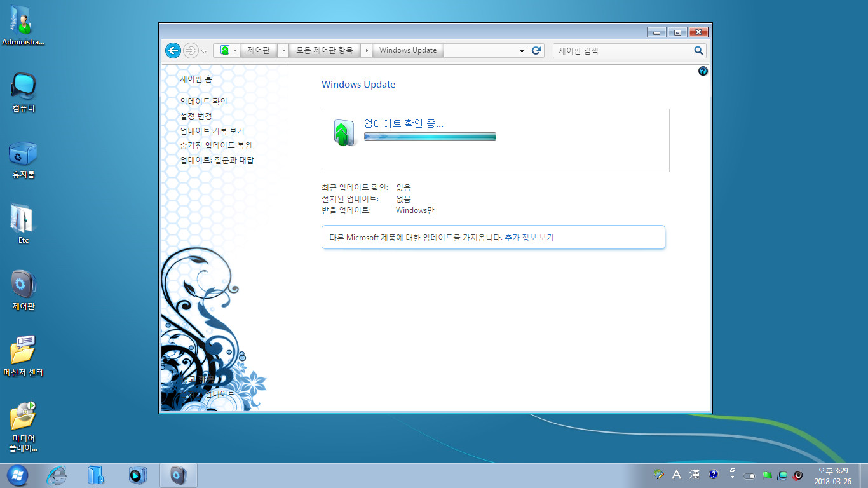Choose 업데이트 확인 in the sidebar
The image size is (868, 488).
203,102
